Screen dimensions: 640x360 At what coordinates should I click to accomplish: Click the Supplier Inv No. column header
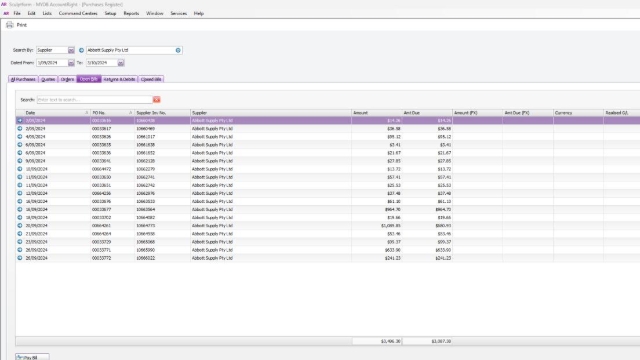(162, 113)
